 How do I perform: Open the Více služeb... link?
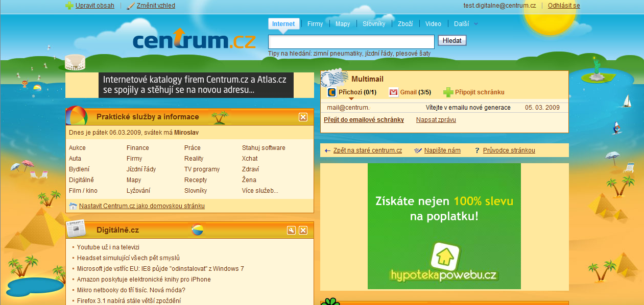(x=260, y=191)
